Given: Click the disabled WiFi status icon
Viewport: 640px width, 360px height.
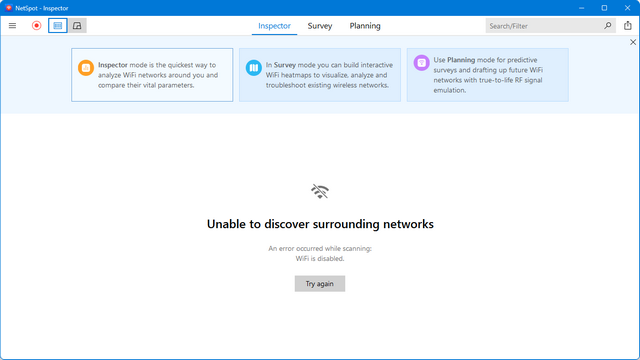Looking at the screenshot, I should [320, 191].
